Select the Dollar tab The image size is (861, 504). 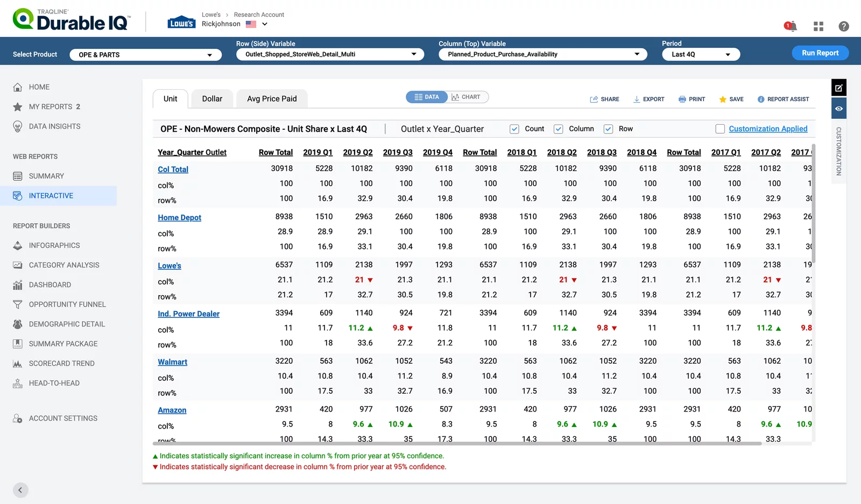pyautogui.click(x=212, y=99)
